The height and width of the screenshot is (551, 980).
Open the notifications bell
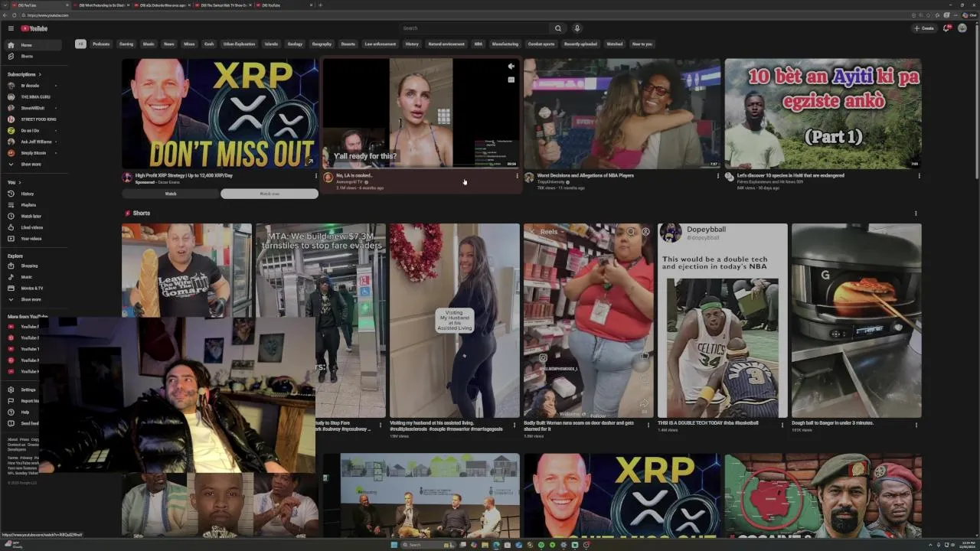[946, 28]
